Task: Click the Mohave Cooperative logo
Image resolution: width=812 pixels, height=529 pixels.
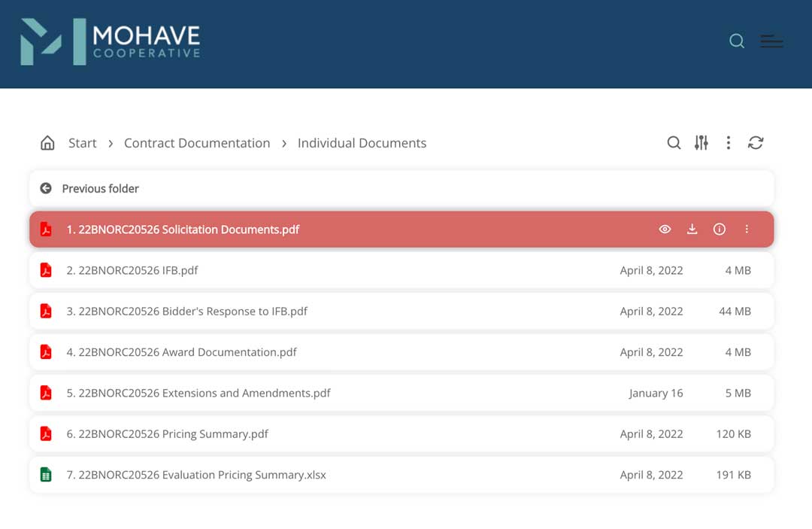Action: tap(111, 41)
